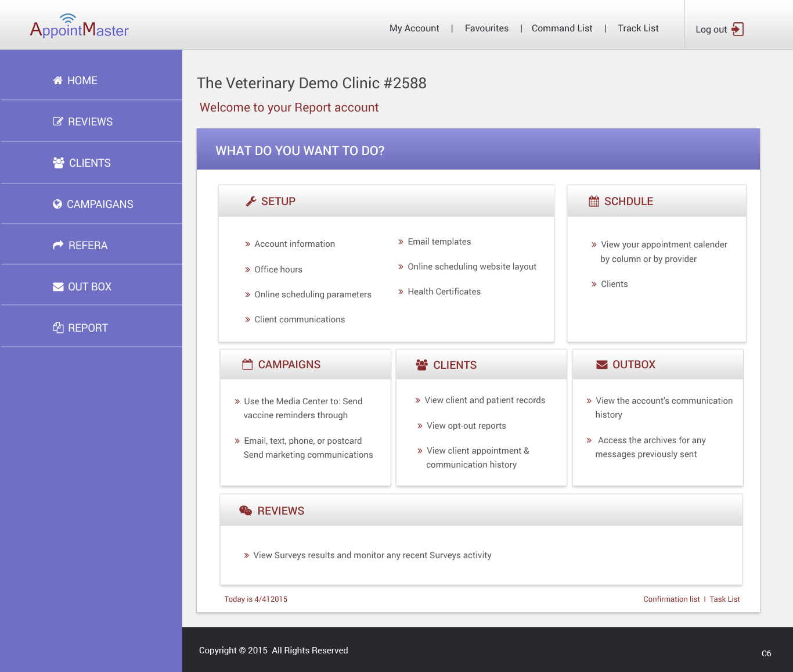Click the globe icon beside CAMPAIGANS

point(57,204)
